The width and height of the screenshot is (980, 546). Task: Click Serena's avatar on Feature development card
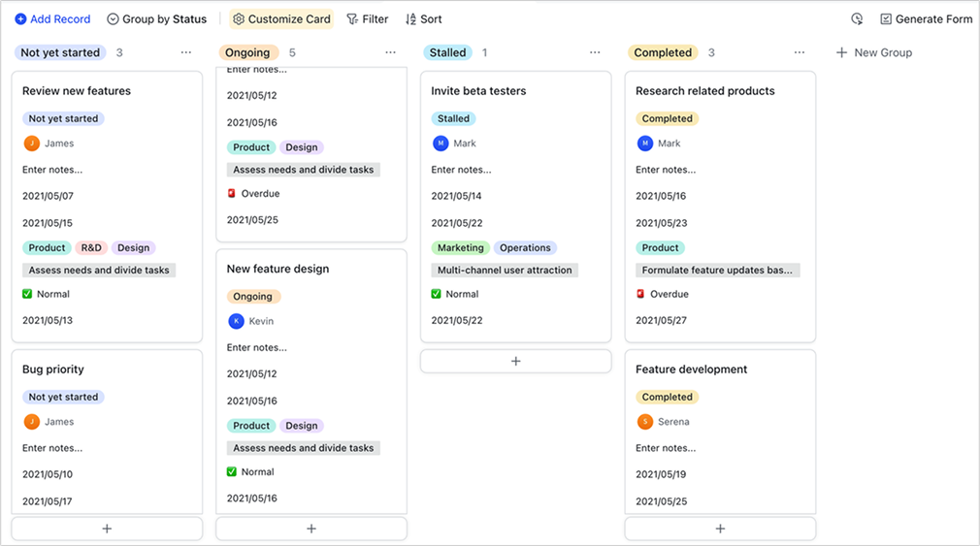coord(645,422)
